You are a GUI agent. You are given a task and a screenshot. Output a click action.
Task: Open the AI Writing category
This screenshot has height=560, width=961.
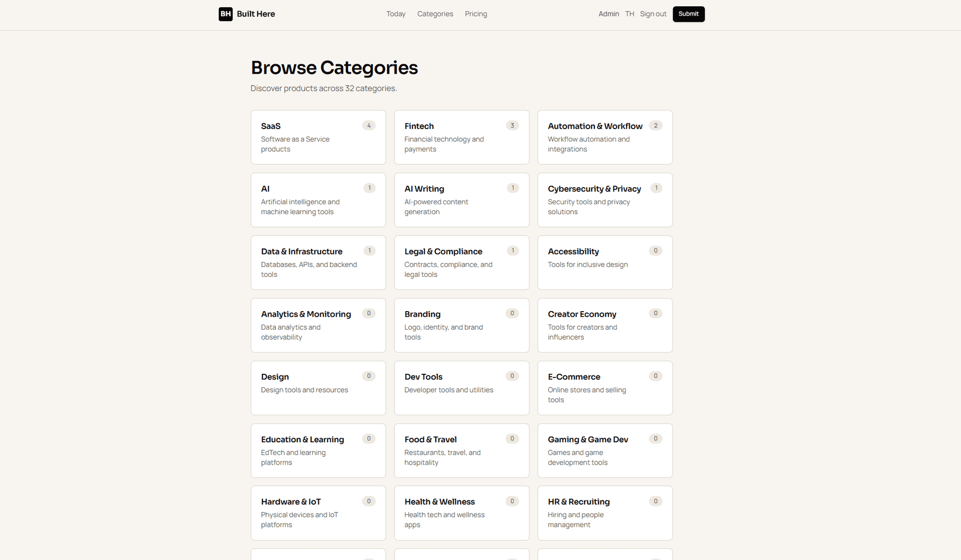pyautogui.click(x=462, y=200)
